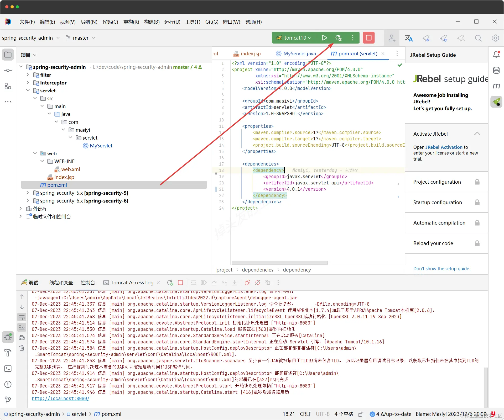The image size is (504, 420).
Task: Open more run actions menu
Action: pyautogui.click(x=353, y=38)
